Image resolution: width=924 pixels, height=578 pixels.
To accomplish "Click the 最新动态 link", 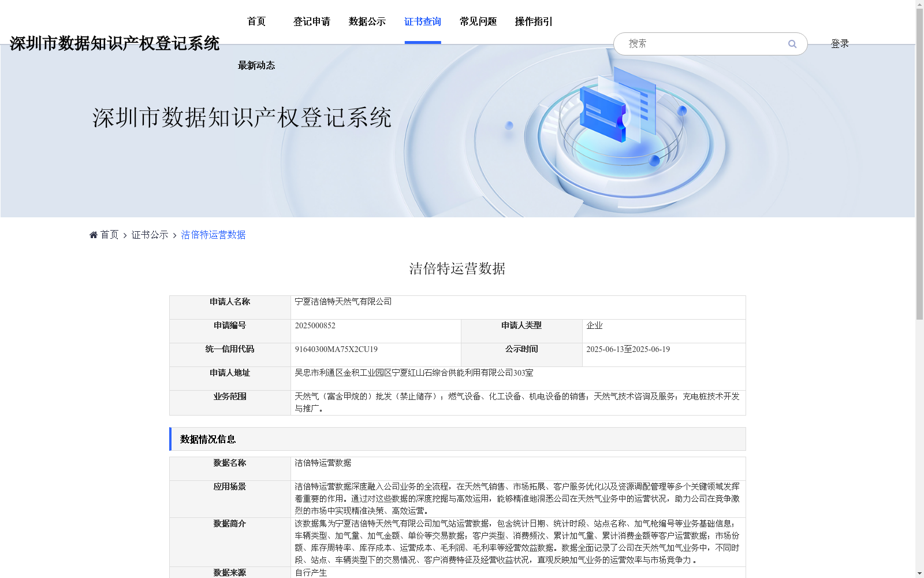I will pos(256,65).
